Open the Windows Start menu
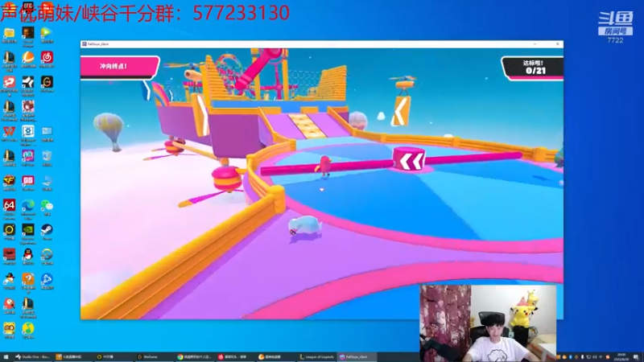 point(6,357)
